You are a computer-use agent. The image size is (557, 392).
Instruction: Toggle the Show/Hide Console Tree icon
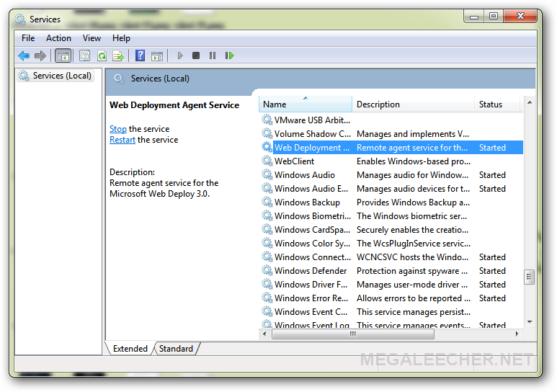tap(63, 55)
